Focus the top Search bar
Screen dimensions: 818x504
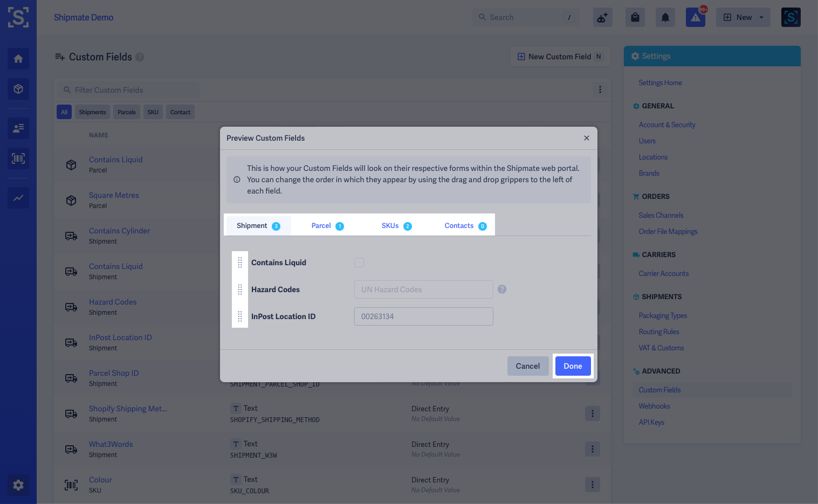[x=526, y=17]
